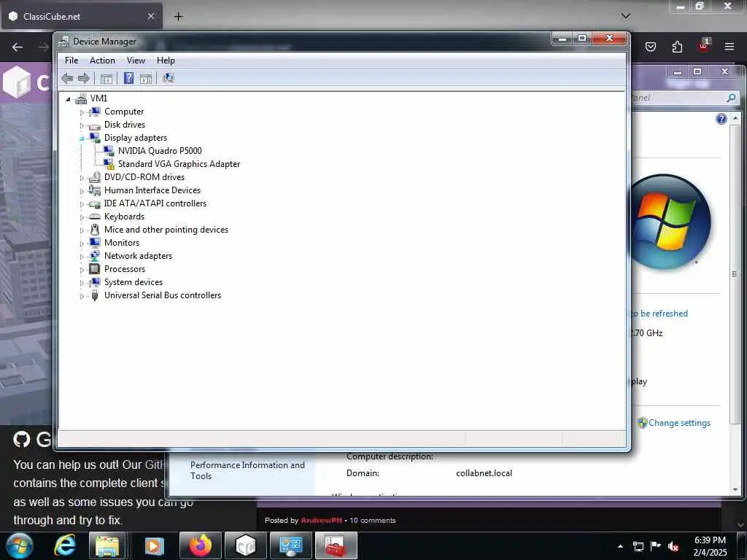
Task: Select Standard VGA Graphics Adapter with warning
Action: click(179, 164)
